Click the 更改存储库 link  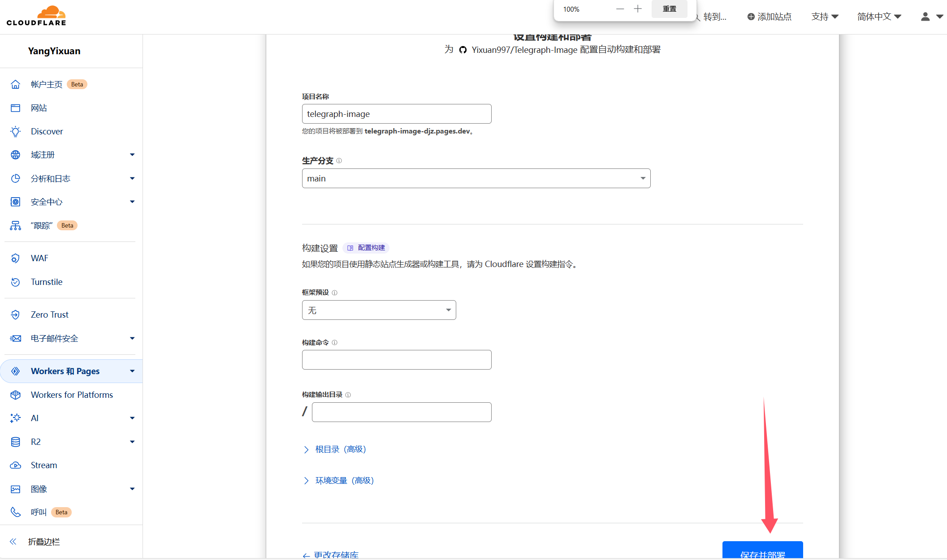point(331,555)
